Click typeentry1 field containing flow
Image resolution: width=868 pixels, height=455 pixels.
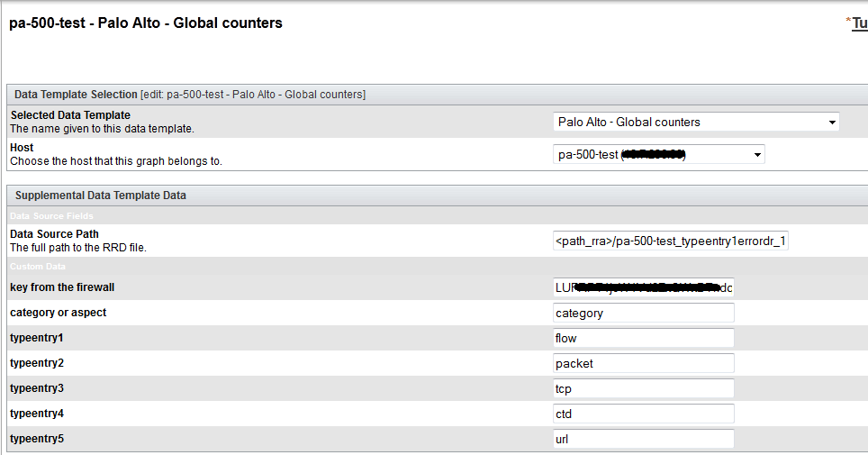click(643, 338)
